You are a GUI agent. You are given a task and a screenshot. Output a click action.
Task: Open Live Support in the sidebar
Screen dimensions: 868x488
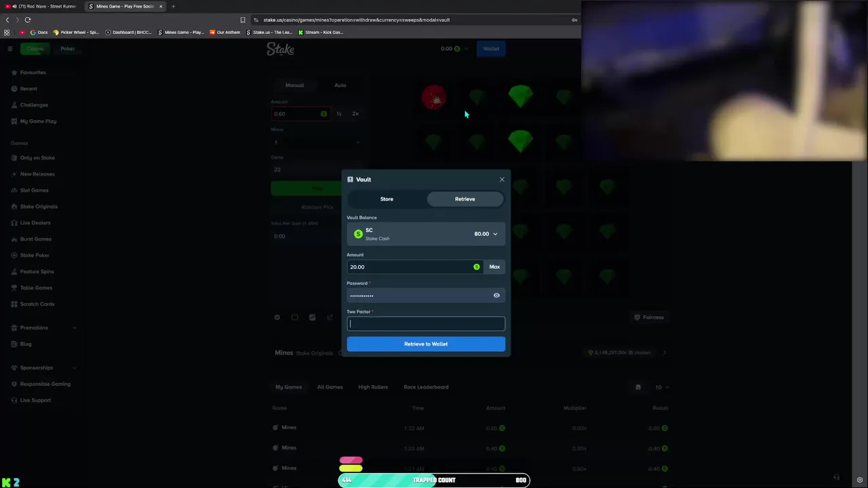(x=35, y=401)
